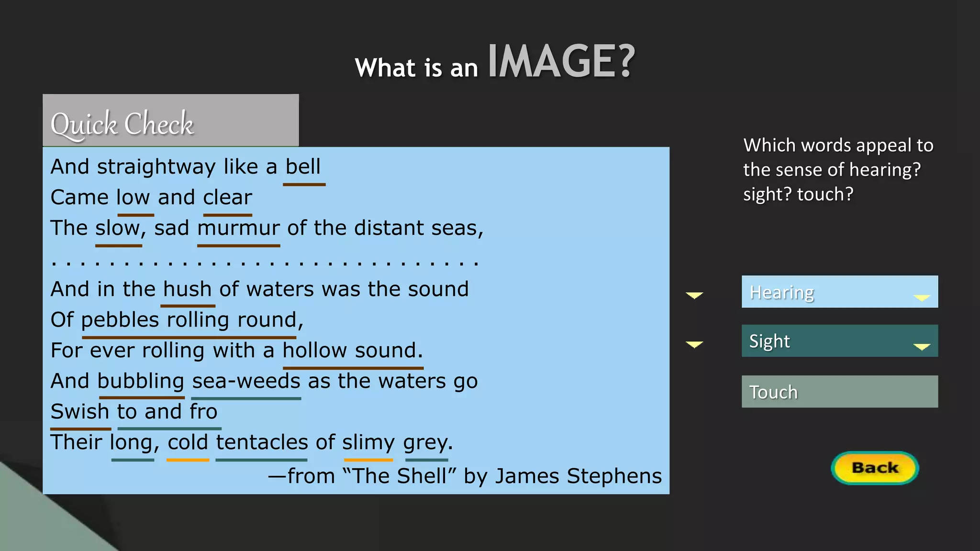Click the underlined word 'tentacles'

262,442
